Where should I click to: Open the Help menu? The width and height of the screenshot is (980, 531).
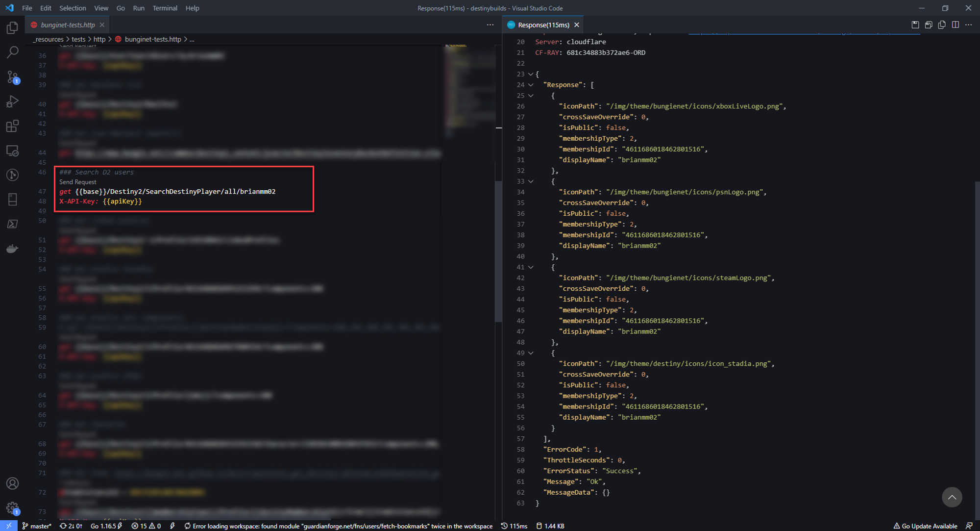click(192, 8)
